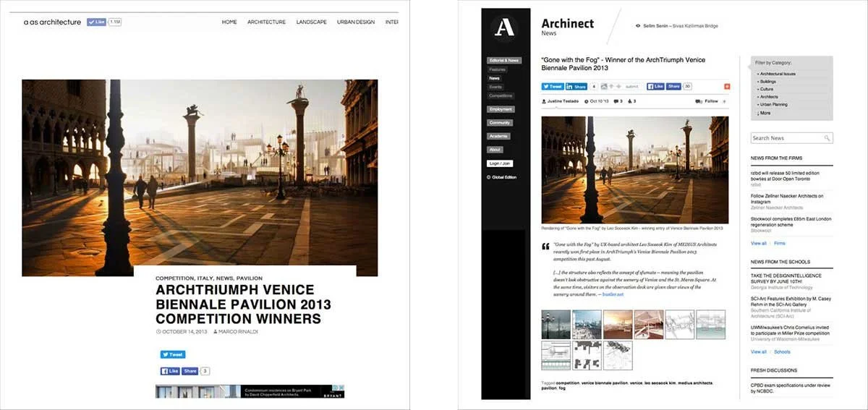Open the Login / Join button
Viewport: 868px width, 410px height.
[x=501, y=163]
